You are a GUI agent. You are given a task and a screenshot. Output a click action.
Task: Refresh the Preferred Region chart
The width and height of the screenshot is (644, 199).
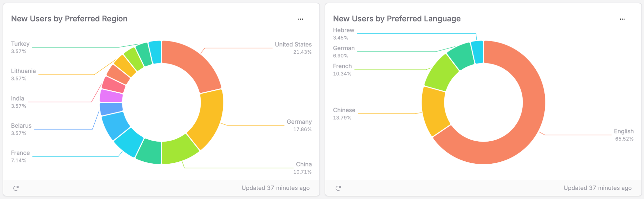pyautogui.click(x=16, y=188)
